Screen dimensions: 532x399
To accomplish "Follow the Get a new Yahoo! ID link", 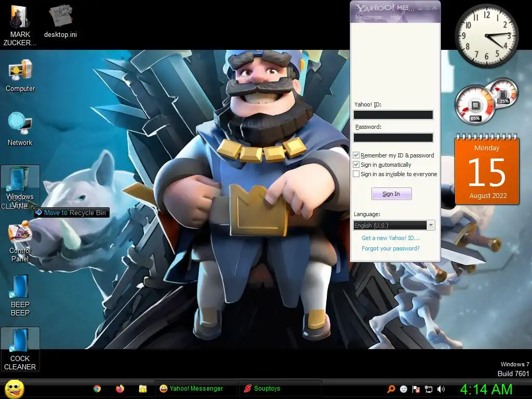I will (391, 238).
